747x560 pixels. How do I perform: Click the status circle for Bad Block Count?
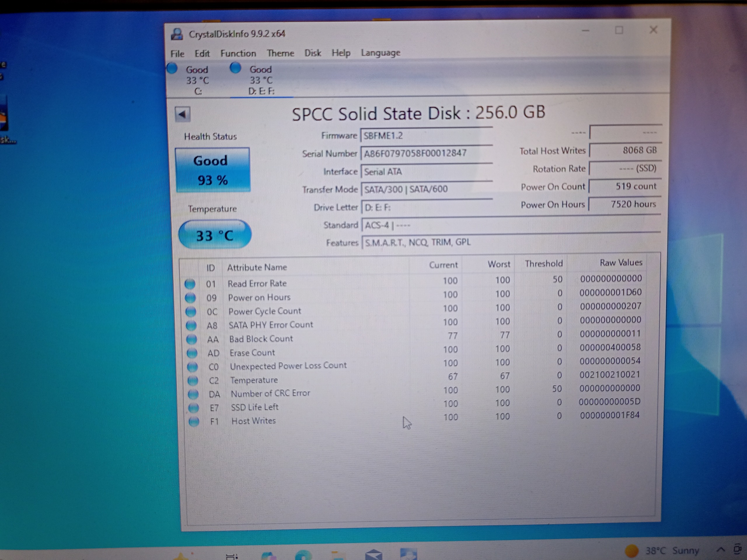click(191, 339)
